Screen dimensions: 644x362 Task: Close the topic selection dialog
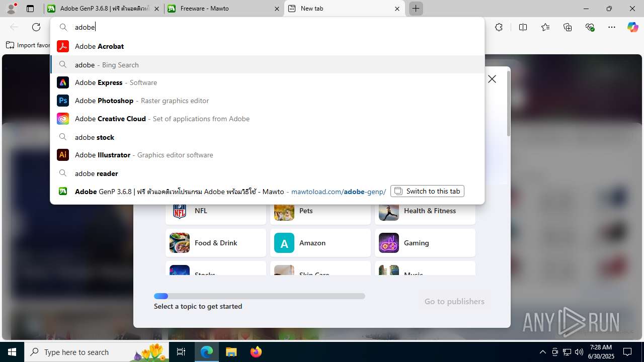tap(492, 79)
